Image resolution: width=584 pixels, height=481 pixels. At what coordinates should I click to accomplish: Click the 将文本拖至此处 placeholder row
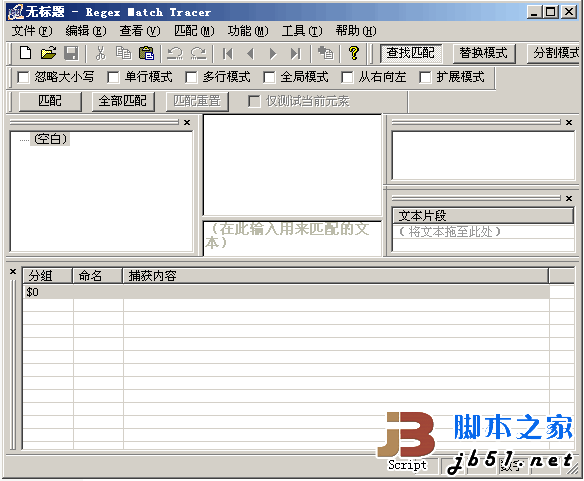483,232
